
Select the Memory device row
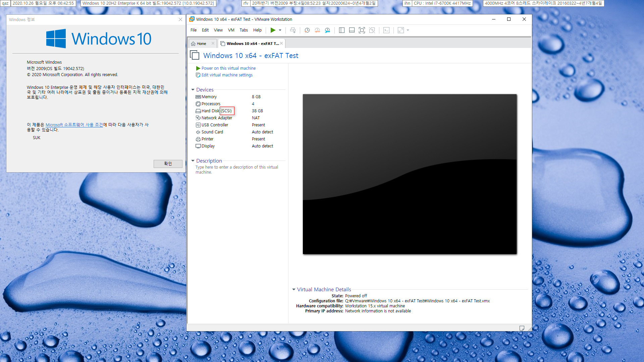point(240,97)
